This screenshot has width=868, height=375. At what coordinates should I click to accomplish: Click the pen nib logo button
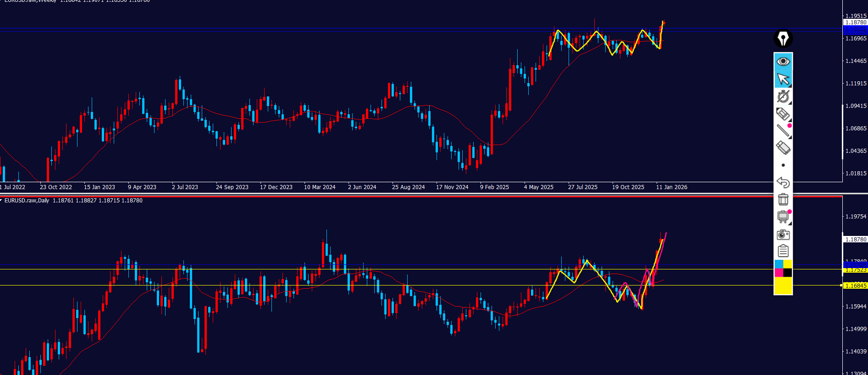pos(783,39)
